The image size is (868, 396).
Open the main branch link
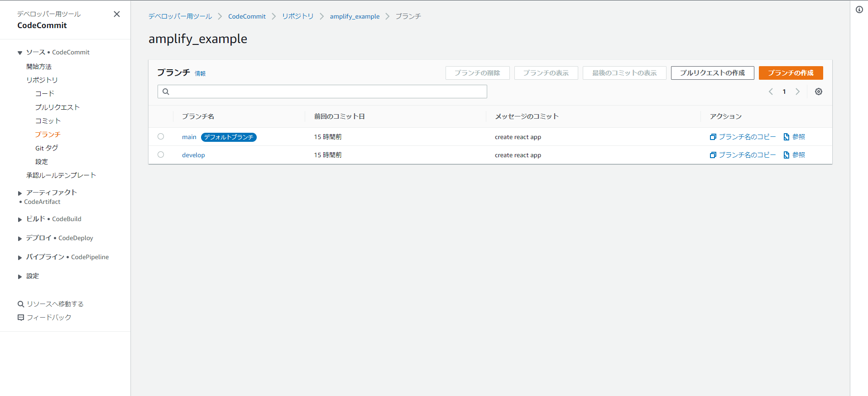[189, 137]
